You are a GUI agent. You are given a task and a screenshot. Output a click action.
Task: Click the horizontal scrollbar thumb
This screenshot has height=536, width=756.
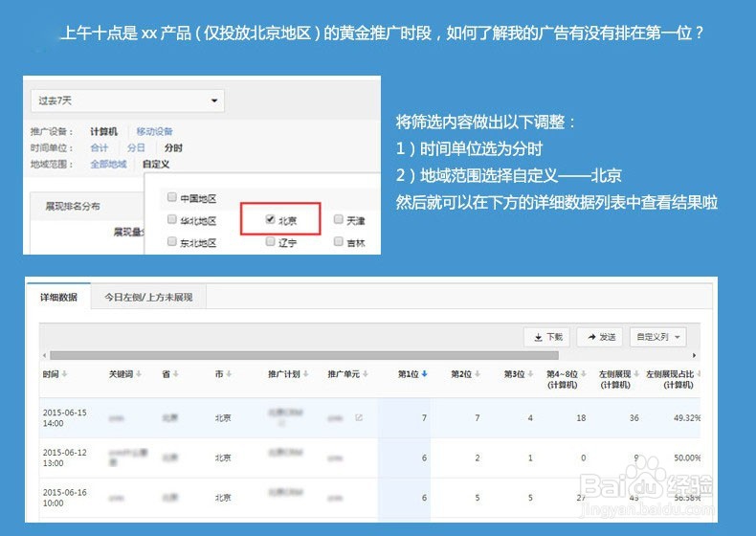(304, 355)
